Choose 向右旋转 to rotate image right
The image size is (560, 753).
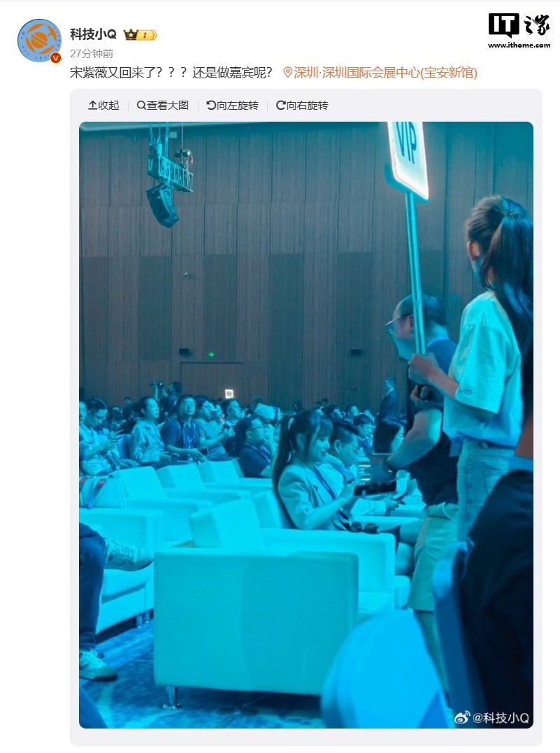click(302, 105)
